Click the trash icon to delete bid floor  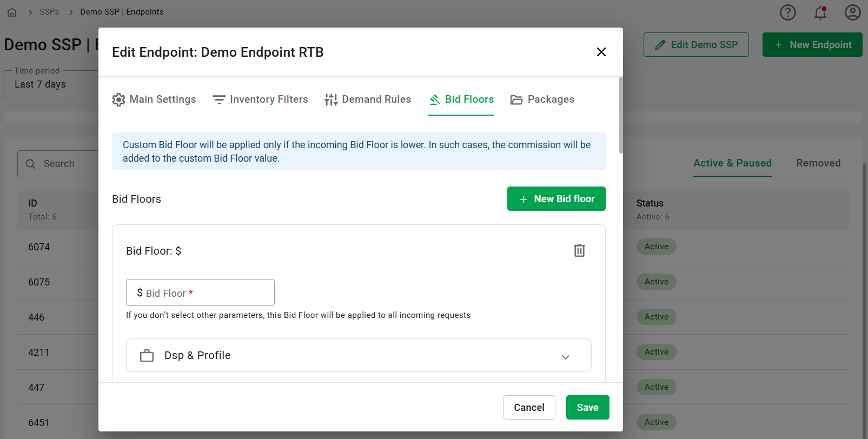pyautogui.click(x=579, y=250)
